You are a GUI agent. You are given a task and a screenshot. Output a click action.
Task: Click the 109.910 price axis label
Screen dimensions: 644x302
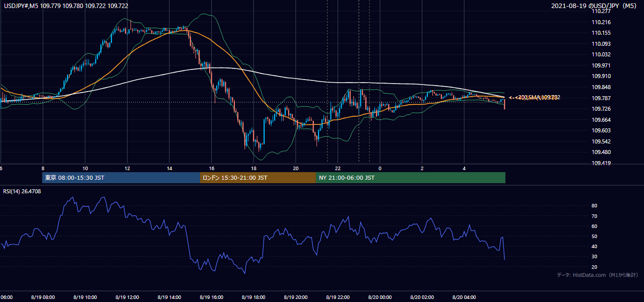pos(601,76)
